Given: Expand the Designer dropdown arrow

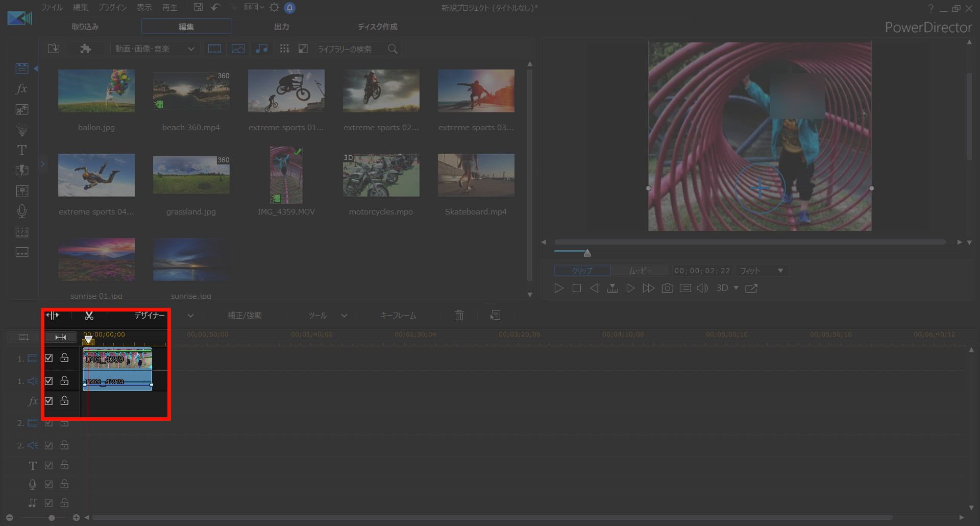Looking at the screenshot, I should [190, 316].
